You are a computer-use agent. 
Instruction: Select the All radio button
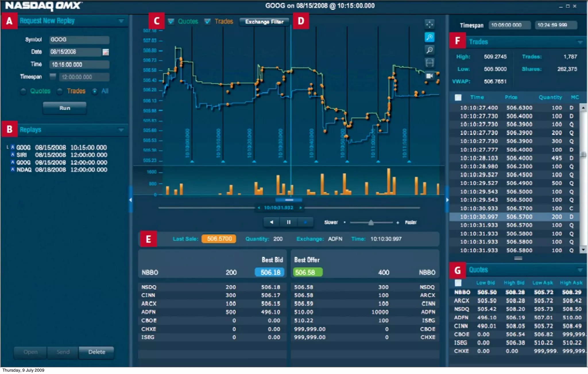(95, 91)
